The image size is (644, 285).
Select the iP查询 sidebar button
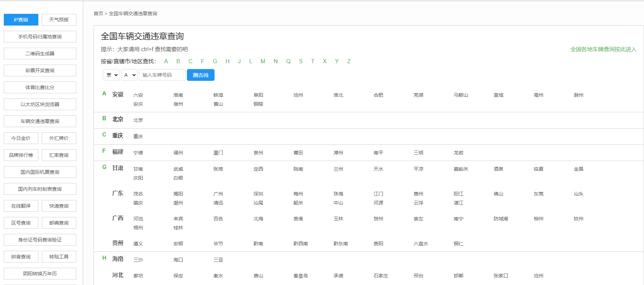pyautogui.click(x=21, y=20)
